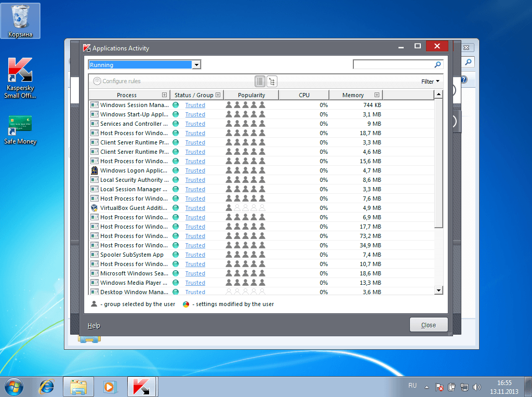Click the 744 KB memory value
The height and width of the screenshot is (397, 532).
(372, 105)
